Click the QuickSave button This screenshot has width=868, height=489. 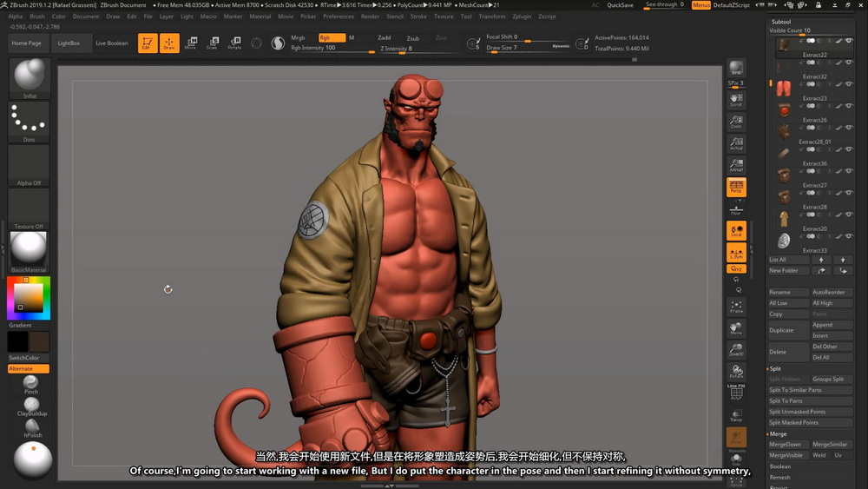click(620, 5)
